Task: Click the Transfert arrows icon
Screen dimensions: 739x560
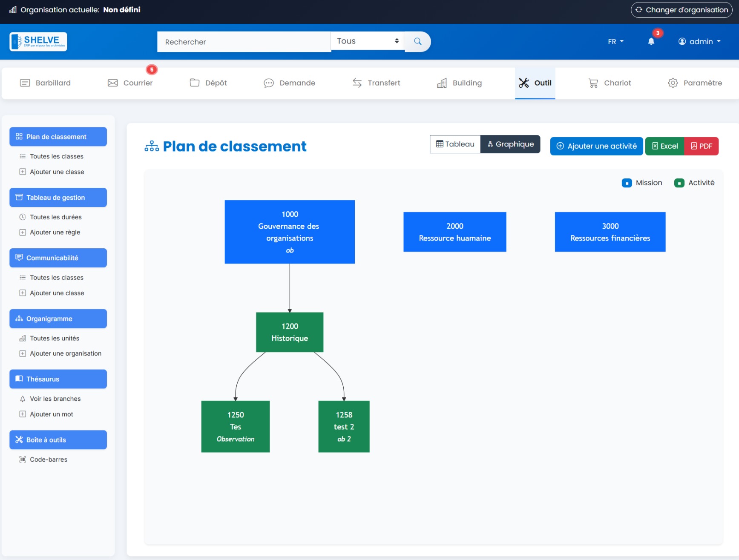Action: point(357,83)
